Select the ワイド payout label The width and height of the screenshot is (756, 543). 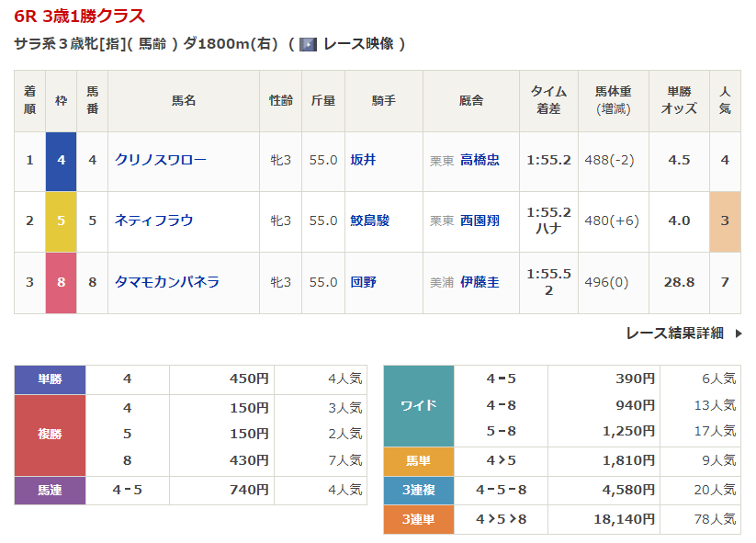click(x=418, y=405)
